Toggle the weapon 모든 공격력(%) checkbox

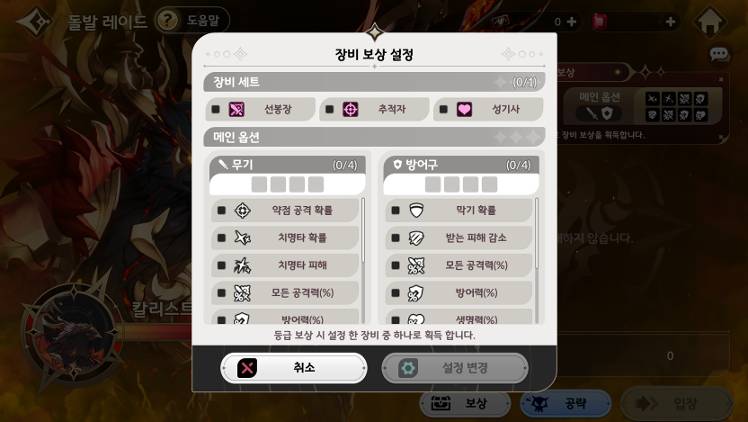pyautogui.click(x=221, y=293)
